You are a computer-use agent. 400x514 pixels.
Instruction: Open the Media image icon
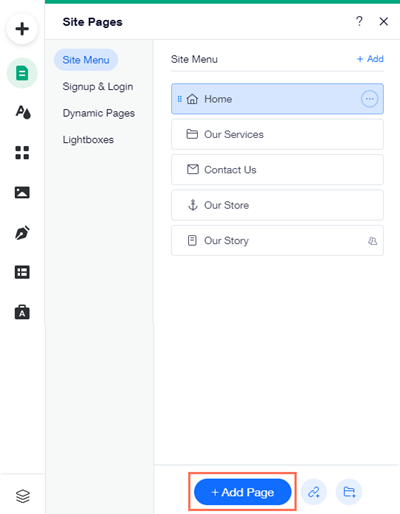(22, 192)
